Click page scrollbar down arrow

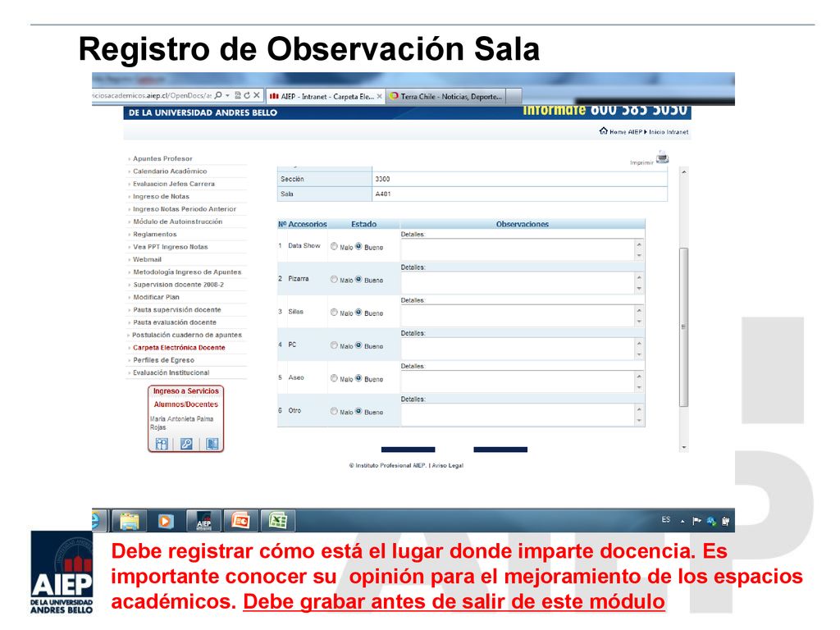(x=683, y=447)
